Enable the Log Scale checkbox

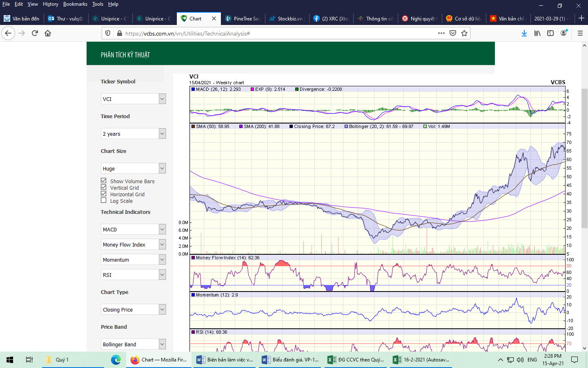click(104, 200)
